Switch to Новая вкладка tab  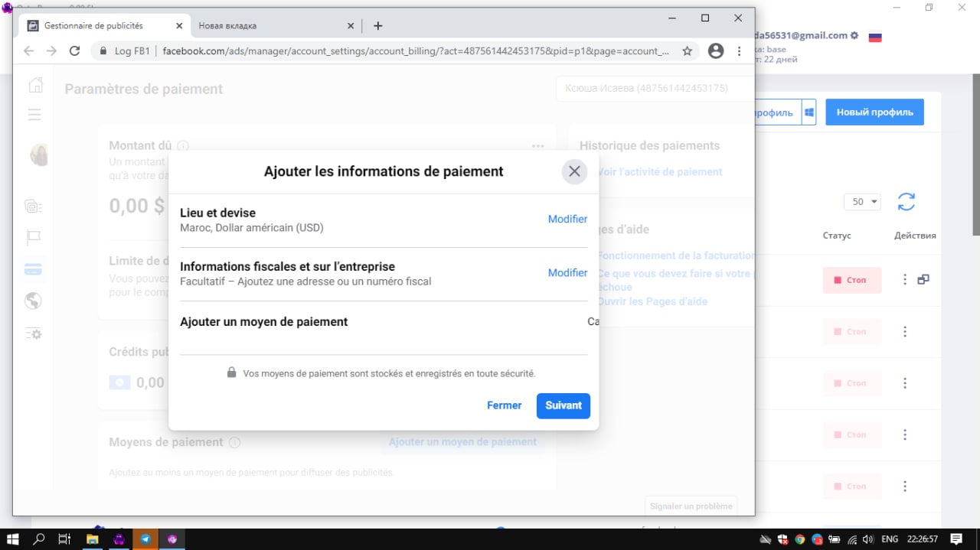coord(227,25)
